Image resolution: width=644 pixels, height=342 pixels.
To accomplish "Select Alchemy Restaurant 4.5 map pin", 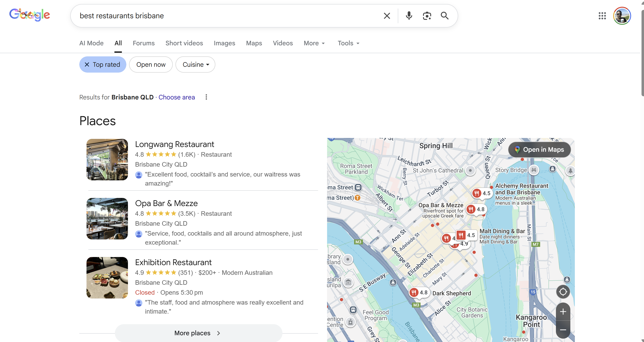I will pyautogui.click(x=482, y=193).
